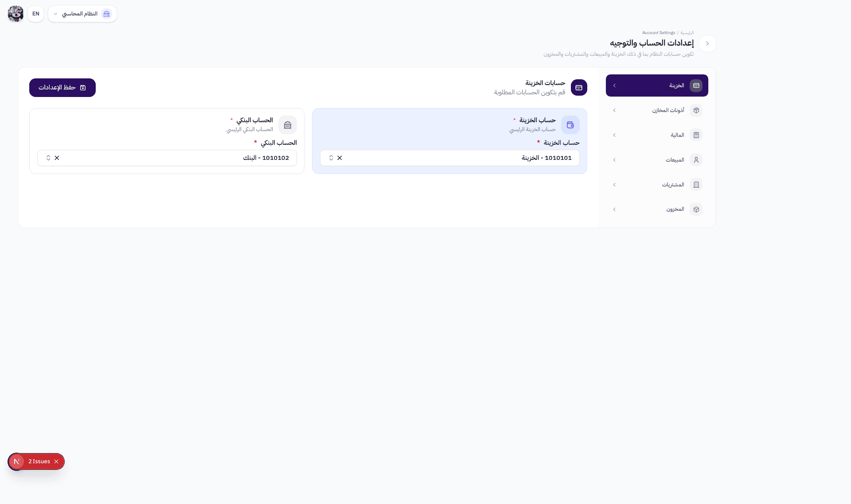Expand the المشتريات sidebar section
This screenshot has height=504, width=851.
click(614, 185)
